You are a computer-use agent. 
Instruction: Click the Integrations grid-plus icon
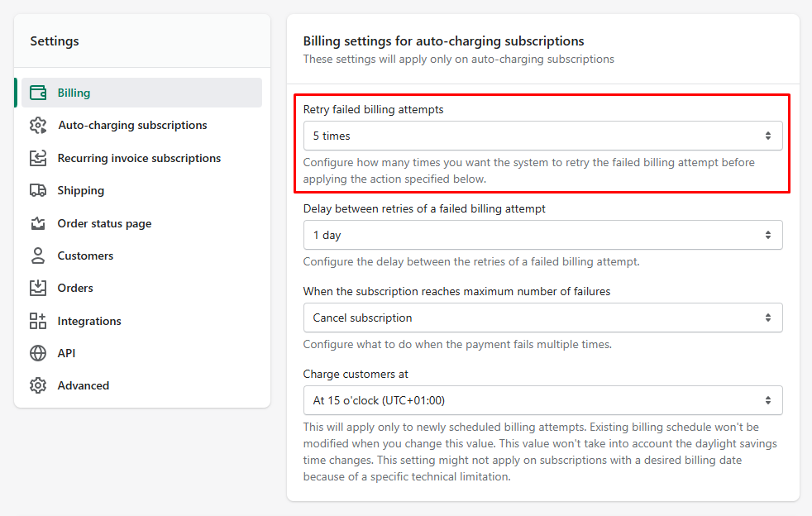point(38,321)
